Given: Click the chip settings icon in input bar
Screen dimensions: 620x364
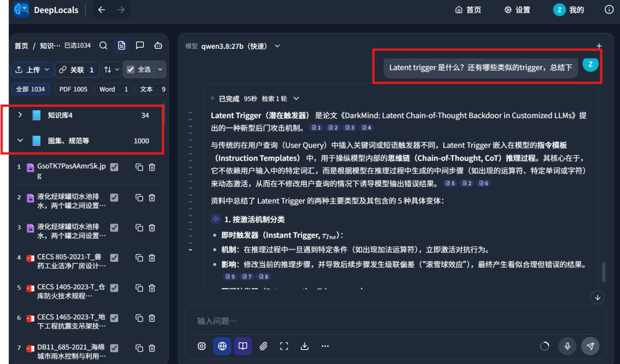Looking at the screenshot, I should pos(201,346).
